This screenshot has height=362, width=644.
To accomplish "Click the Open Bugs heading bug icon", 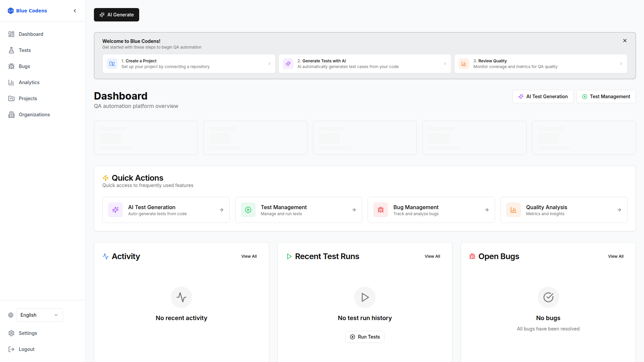I will 472,256.
